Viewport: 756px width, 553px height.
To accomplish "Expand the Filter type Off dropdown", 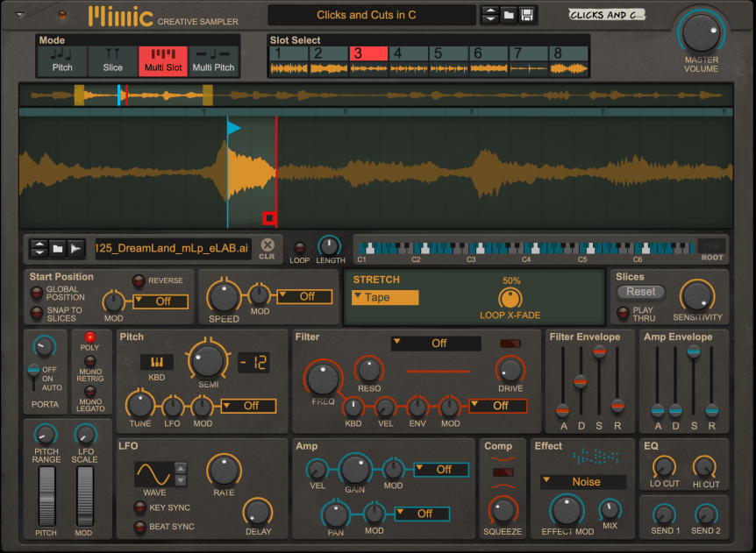I will 436,344.
